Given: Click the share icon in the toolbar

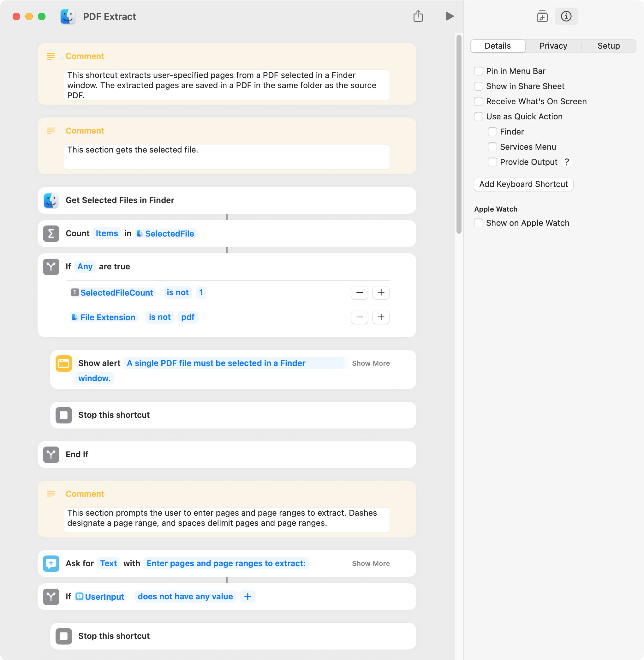Looking at the screenshot, I should pyautogui.click(x=418, y=16).
